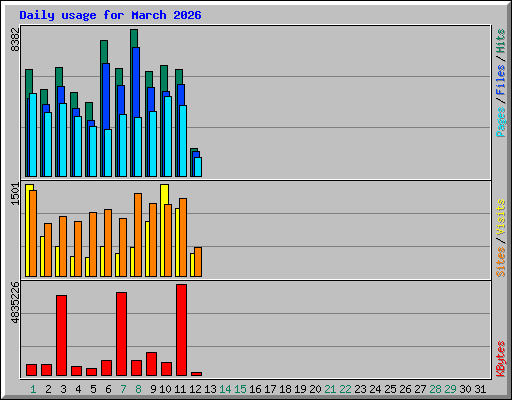The height and width of the screenshot is (400, 512).
Task: Click the orange 'Sites' legend label
Action: [x=501, y=262]
